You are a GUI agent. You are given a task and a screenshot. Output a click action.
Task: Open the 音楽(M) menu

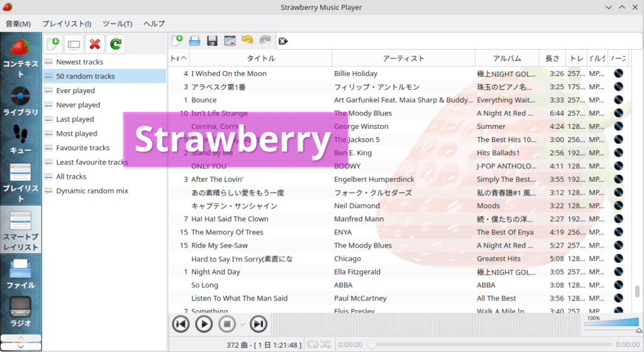(x=18, y=24)
